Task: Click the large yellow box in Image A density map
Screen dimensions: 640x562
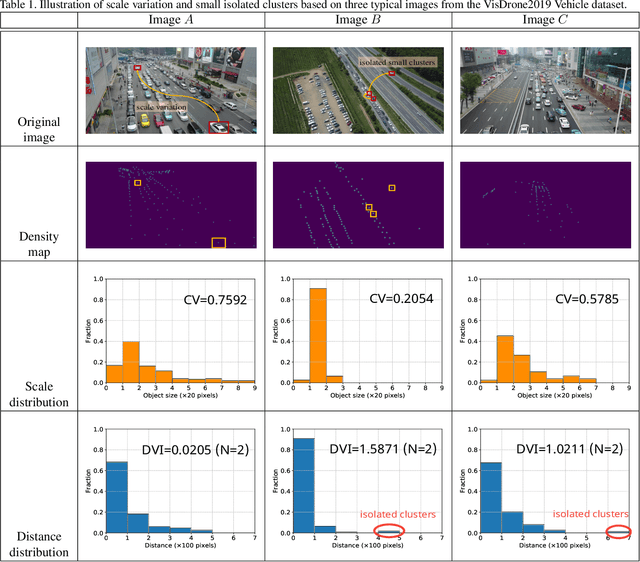Action: pyautogui.click(x=219, y=243)
